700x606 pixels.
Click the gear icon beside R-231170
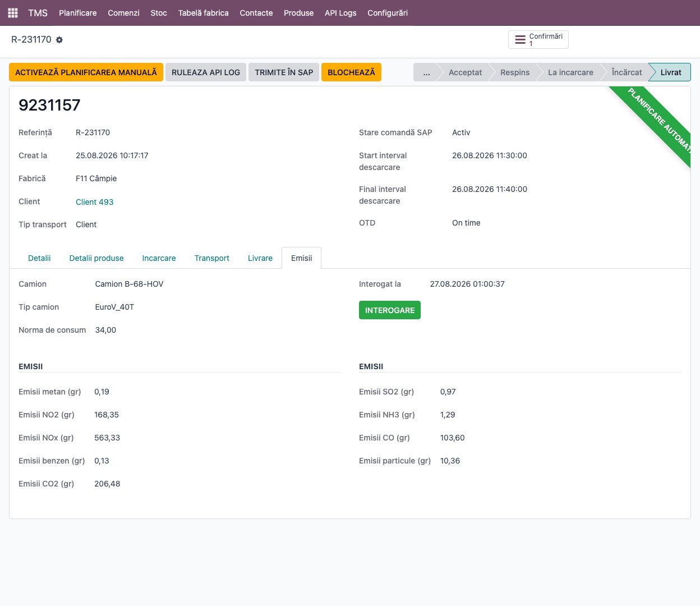point(59,40)
